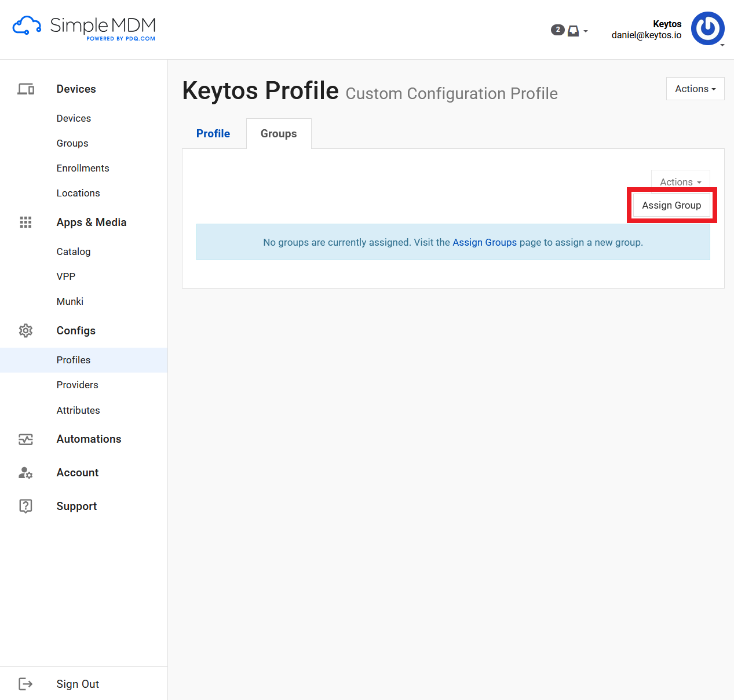Open the Configs section heading
This screenshot has width=734, height=700.
pos(76,331)
